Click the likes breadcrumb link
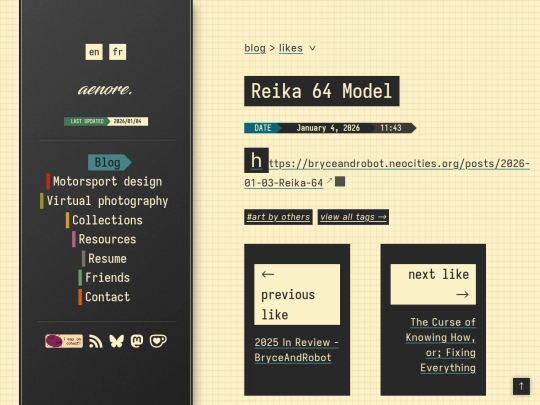The width and height of the screenshot is (540, 405). tap(291, 48)
